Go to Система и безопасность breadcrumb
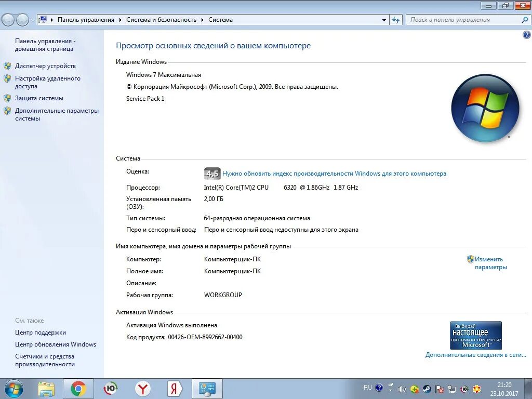 (161, 20)
